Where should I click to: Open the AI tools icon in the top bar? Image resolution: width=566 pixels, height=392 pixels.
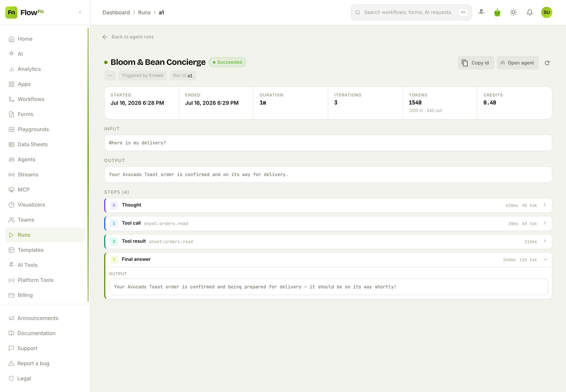481,12
